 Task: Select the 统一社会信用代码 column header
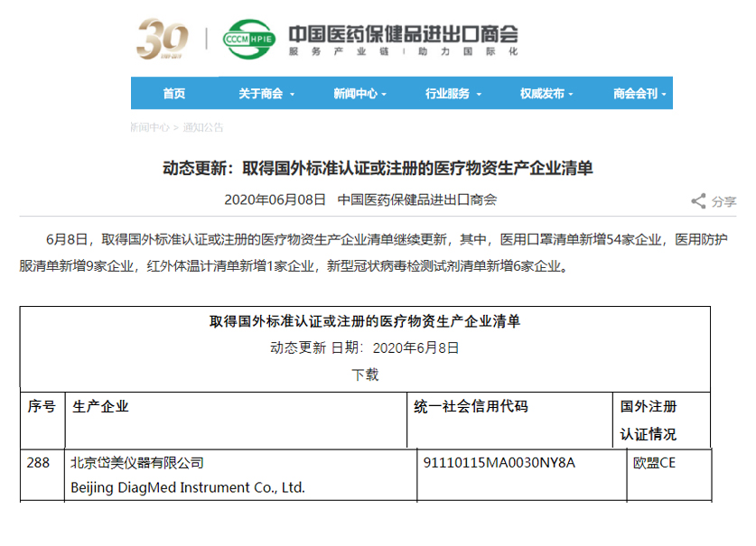(471, 406)
